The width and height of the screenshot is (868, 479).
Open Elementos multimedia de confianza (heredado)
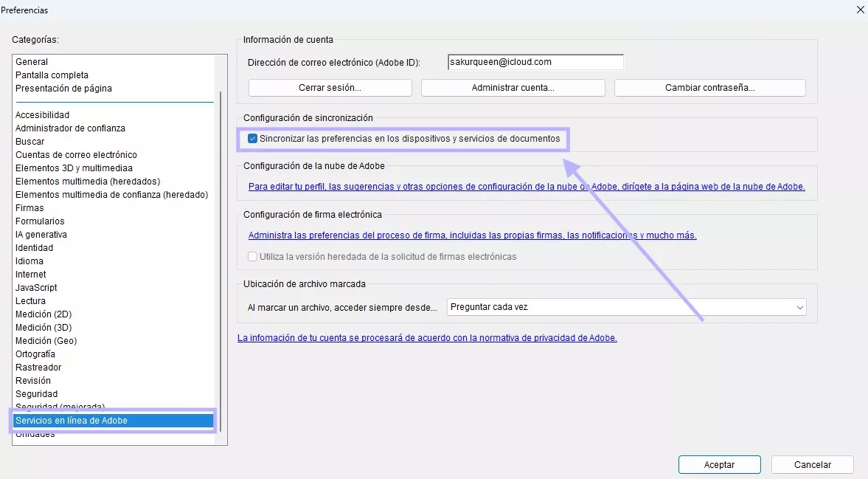click(112, 195)
